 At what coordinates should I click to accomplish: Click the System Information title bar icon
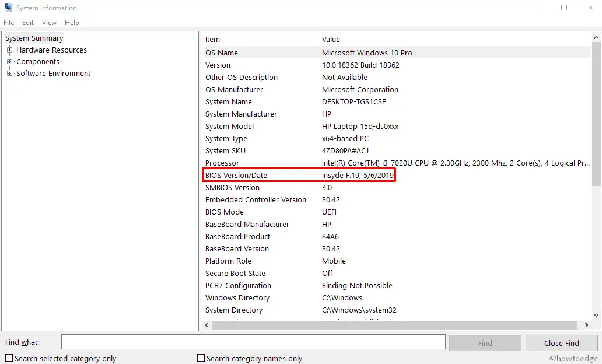[x=8, y=8]
